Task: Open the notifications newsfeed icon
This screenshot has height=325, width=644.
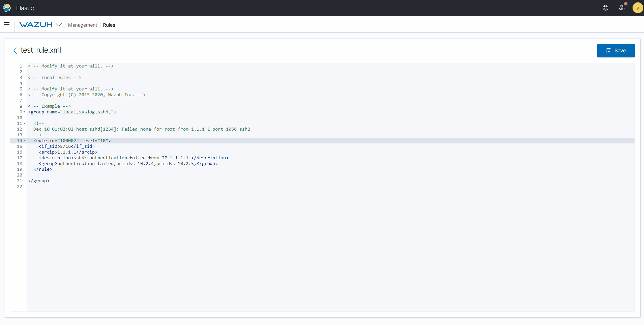Action: pos(622,8)
